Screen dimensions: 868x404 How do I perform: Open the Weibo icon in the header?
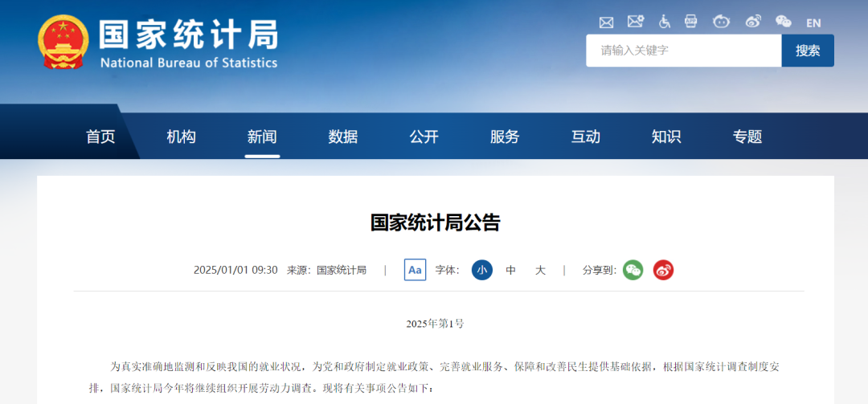[753, 22]
